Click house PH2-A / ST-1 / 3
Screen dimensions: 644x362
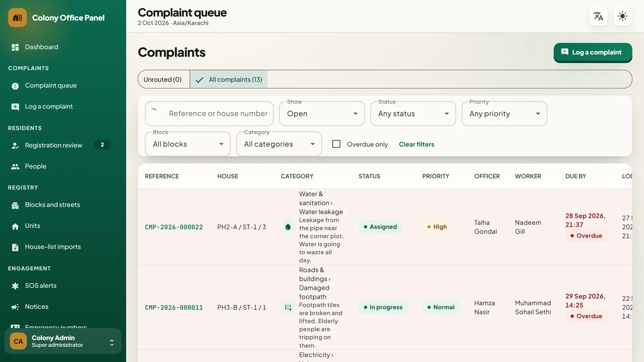(242, 227)
